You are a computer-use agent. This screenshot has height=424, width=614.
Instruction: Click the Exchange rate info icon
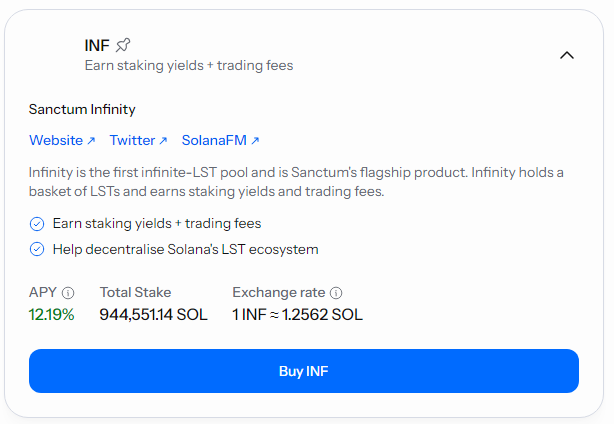click(336, 293)
